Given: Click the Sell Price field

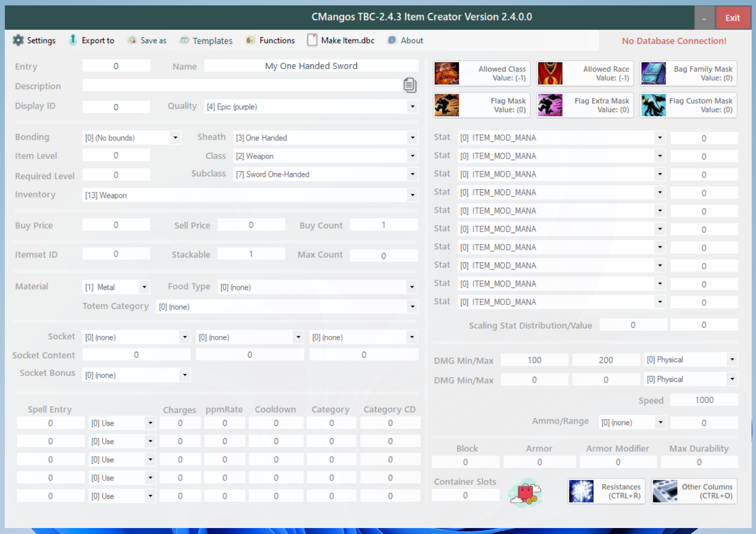Looking at the screenshot, I should (251, 225).
